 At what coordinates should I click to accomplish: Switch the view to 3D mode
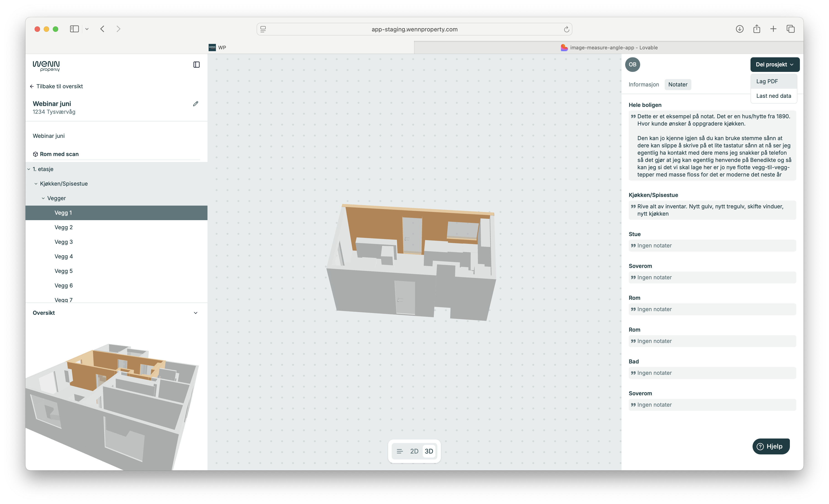tap(429, 451)
